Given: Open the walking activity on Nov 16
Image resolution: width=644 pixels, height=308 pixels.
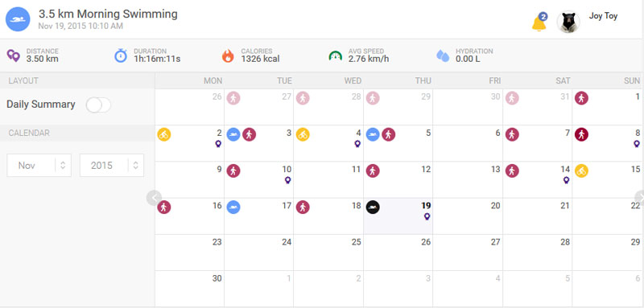Looking at the screenshot, I should tap(164, 207).
